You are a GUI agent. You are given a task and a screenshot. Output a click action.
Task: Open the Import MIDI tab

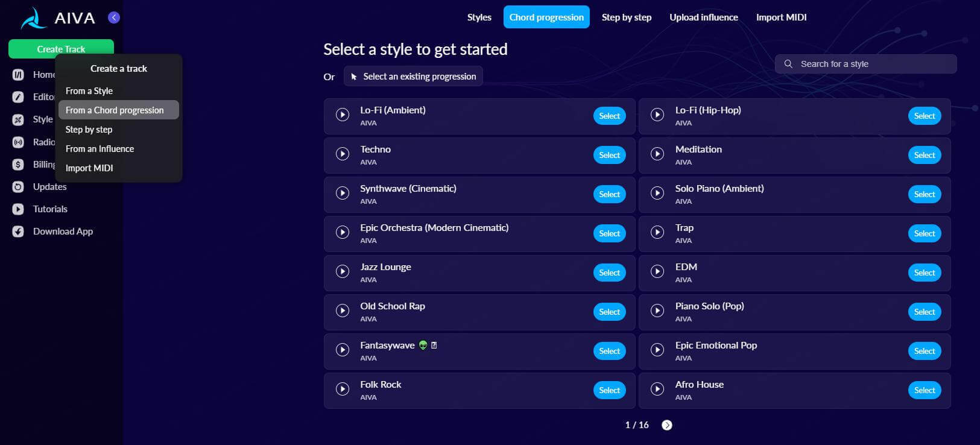[781, 17]
